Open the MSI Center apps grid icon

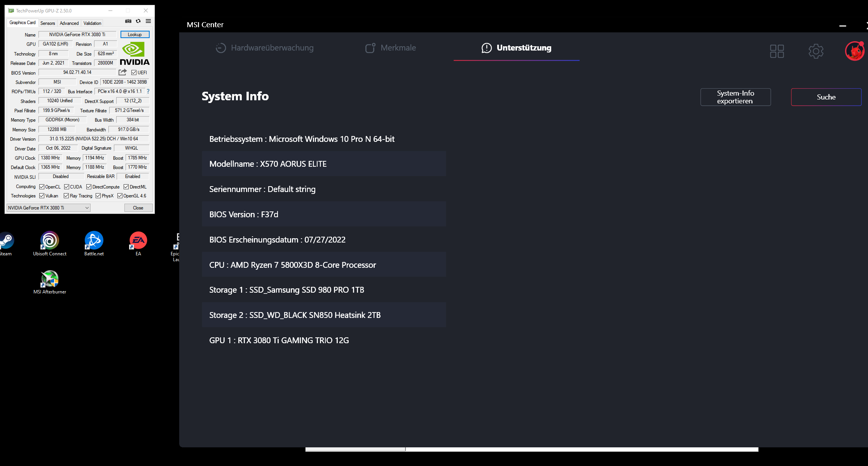(x=777, y=51)
